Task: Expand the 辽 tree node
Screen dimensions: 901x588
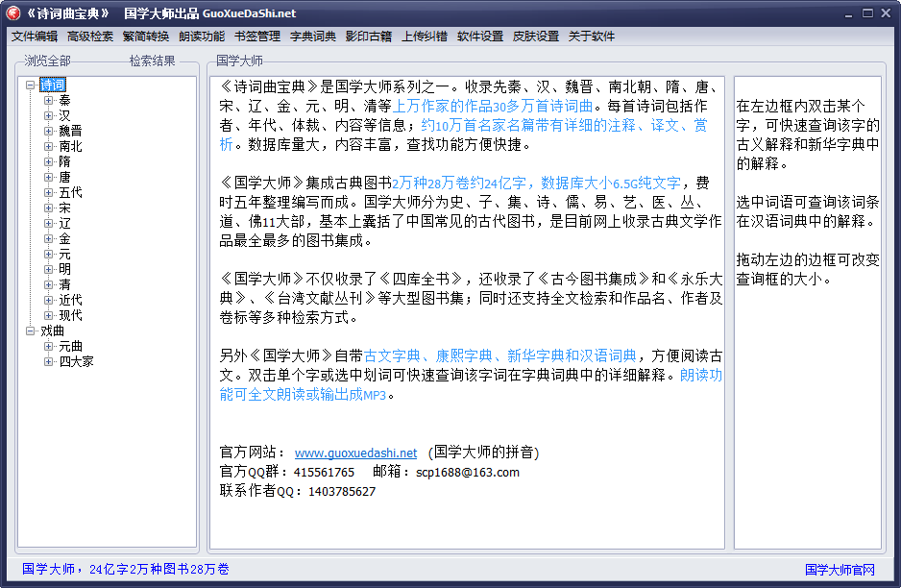Action: click(49, 223)
